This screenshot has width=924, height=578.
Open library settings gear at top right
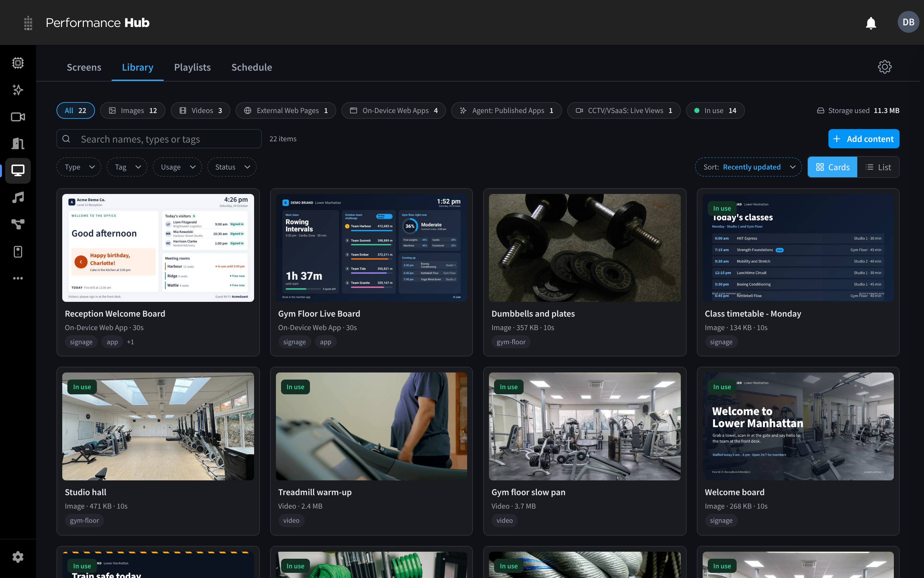tap(884, 67)
